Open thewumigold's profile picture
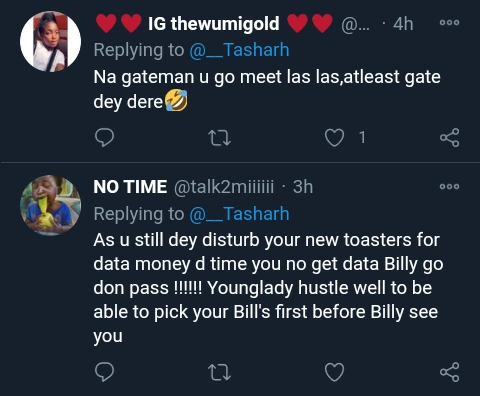This screenshot has width=480, height=396. click(50, 41)
